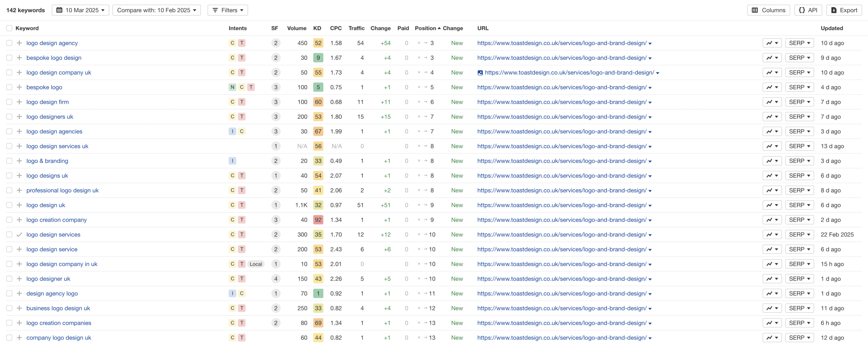Check the 'logo design uk' row checkbox
This screenshot has width=868, height=346.
pos(9,205)
